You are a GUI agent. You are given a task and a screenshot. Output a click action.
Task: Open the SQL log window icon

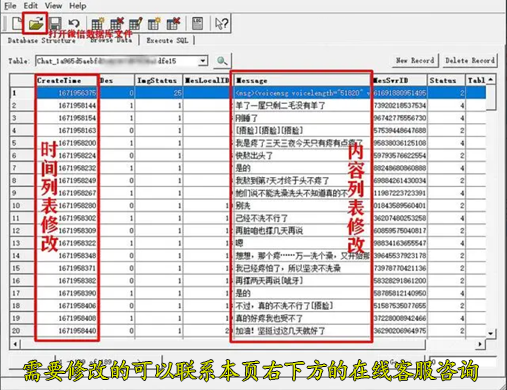point(198,23)
